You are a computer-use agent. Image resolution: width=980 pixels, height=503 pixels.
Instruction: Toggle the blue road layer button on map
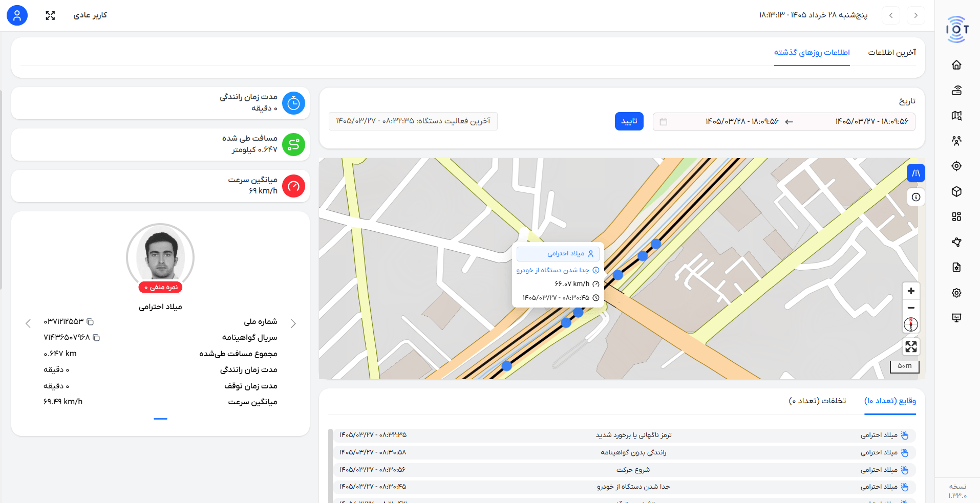[x=916, y=173]
